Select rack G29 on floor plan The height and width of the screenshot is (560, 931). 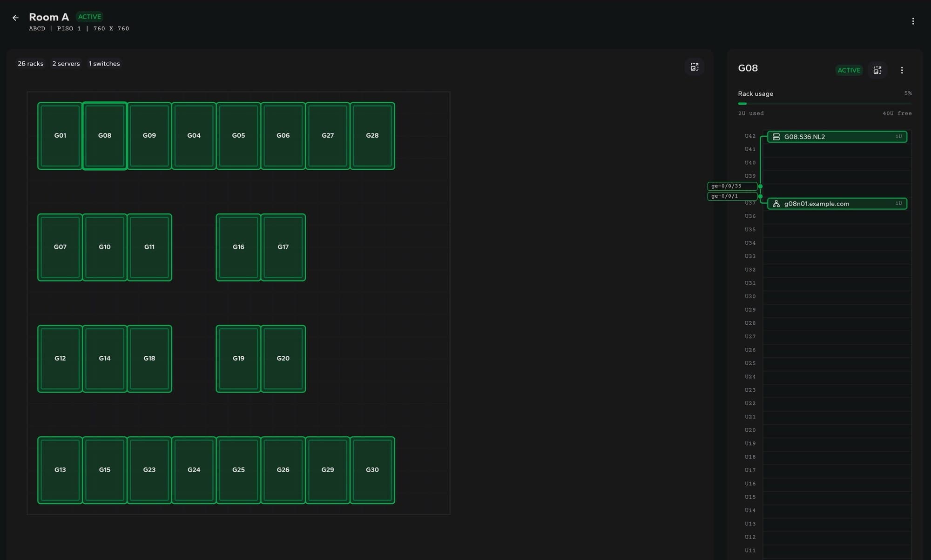coord(328,470)
